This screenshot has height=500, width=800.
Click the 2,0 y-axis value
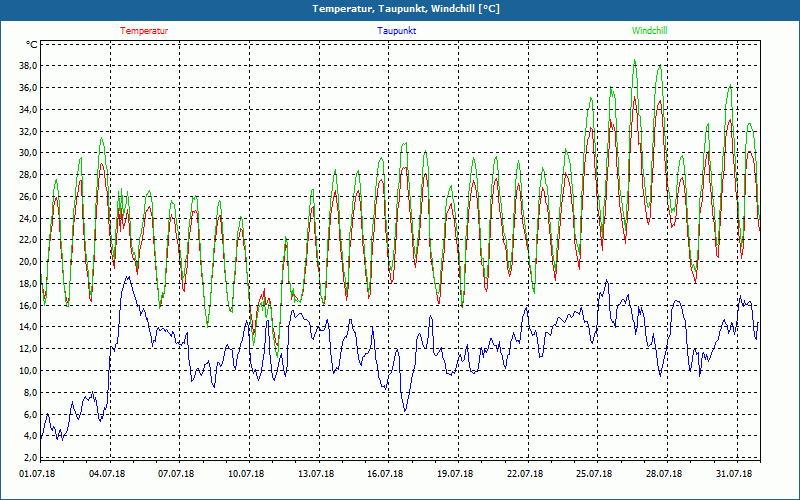coord(29,458)
